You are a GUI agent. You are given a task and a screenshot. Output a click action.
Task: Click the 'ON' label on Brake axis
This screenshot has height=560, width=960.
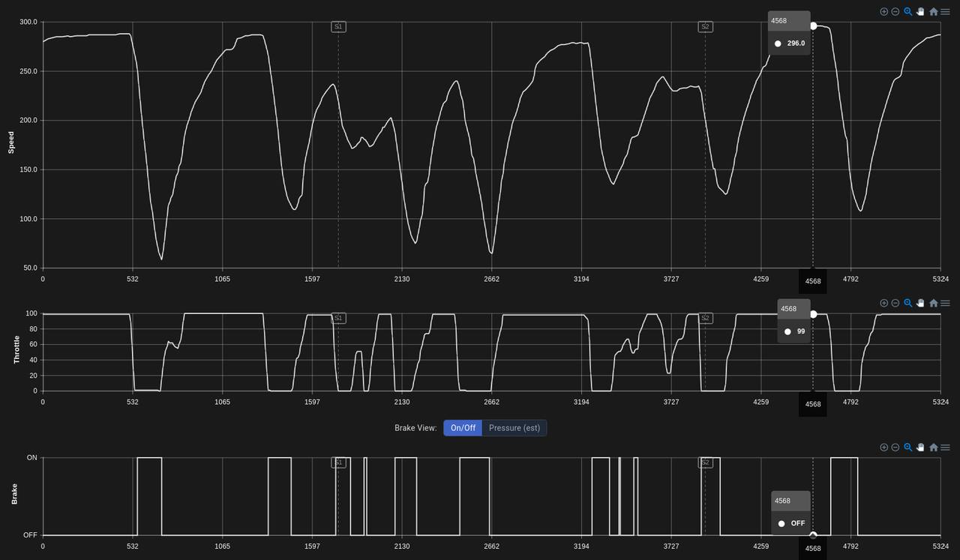click(32, 457)
